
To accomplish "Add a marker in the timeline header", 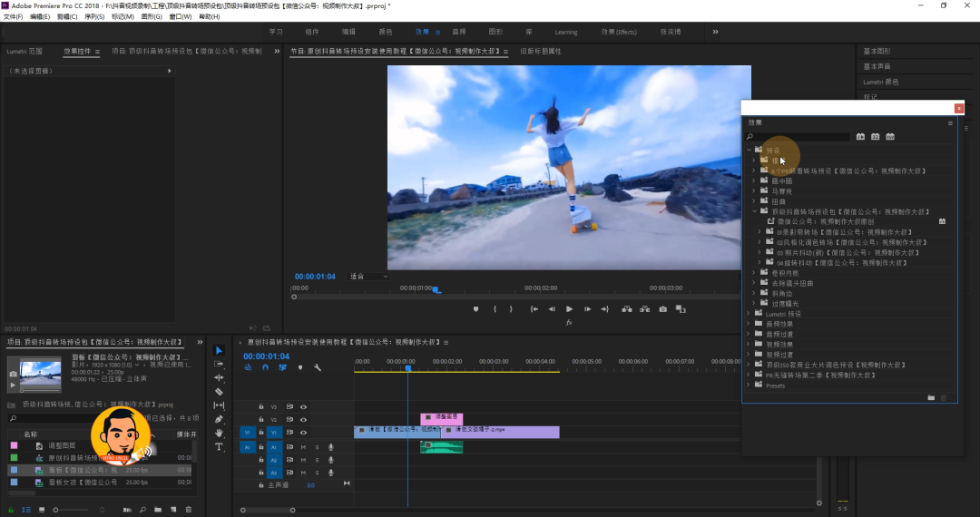I will (300, 367).
